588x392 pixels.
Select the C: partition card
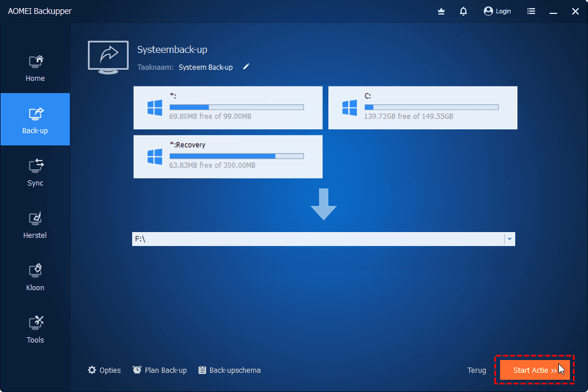point(423,108)
